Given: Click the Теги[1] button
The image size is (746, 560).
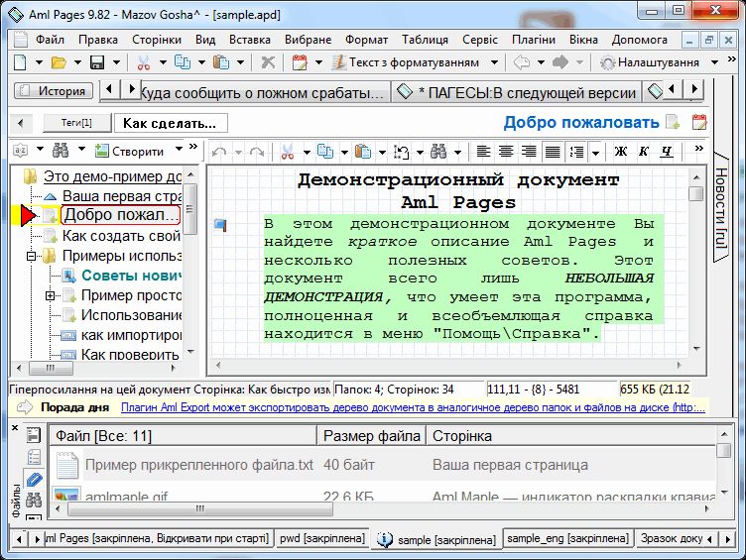Looking at the screenshot, I should coord(76,123).
